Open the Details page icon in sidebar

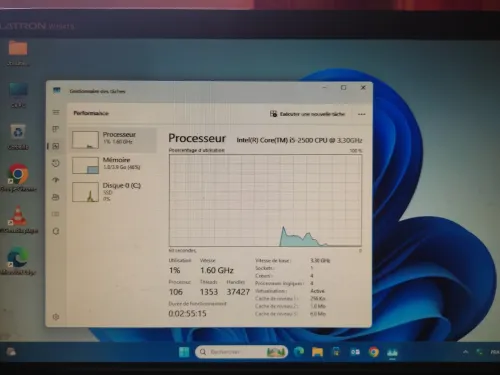(56, 214)
